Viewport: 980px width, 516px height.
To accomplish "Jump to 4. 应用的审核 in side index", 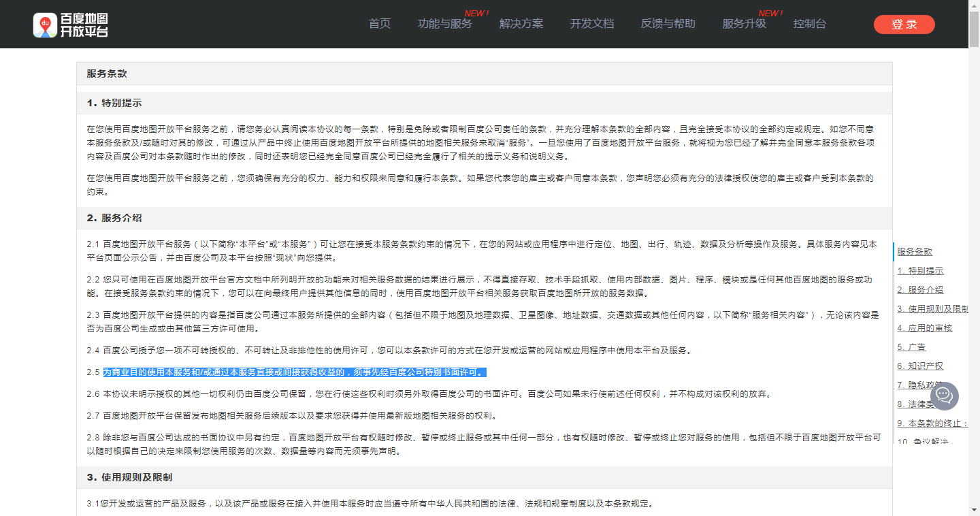I will coord(925,328).
